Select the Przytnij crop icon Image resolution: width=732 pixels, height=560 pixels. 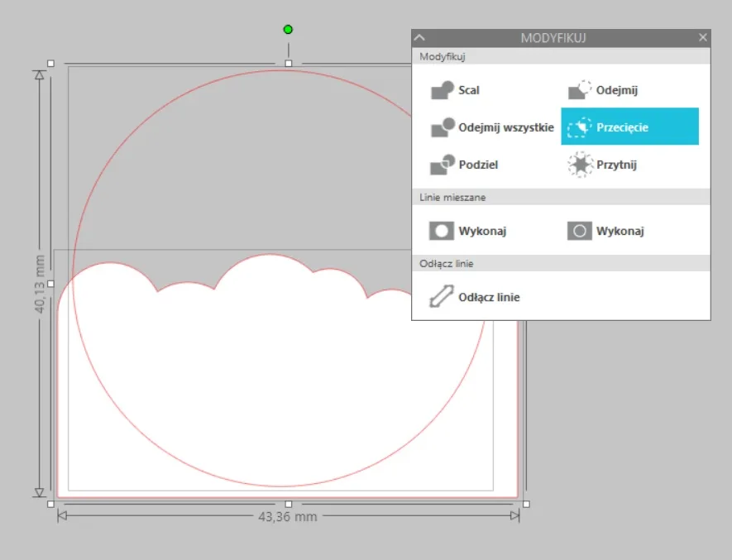(x=580, y=165)
